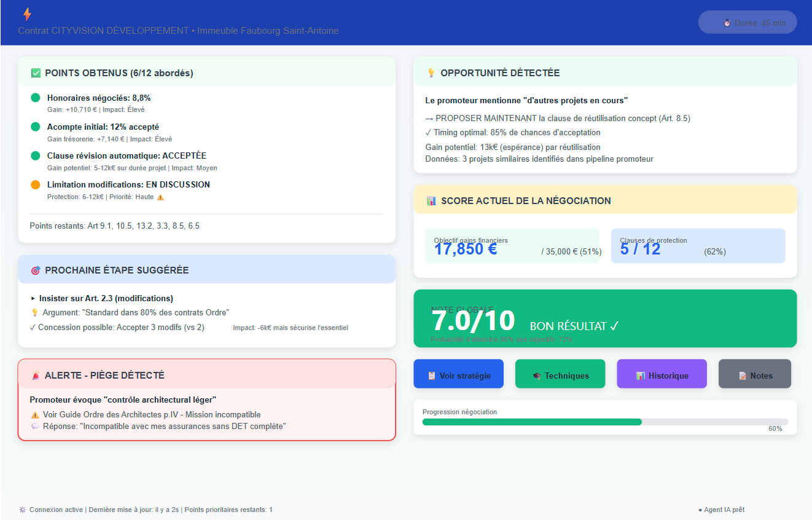Open the Historique panel
Screen dimensions: 812x520
[x=662, y=374]
